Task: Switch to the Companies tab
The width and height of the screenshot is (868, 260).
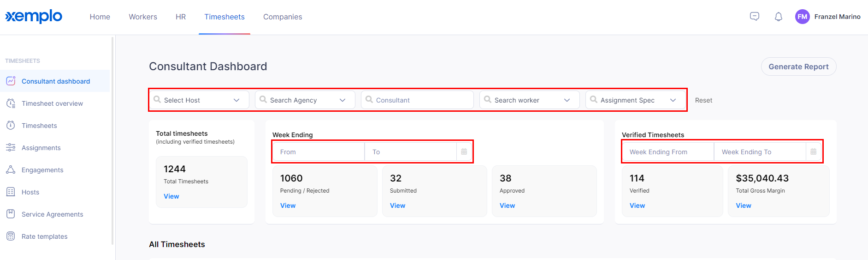Action: 283,17
